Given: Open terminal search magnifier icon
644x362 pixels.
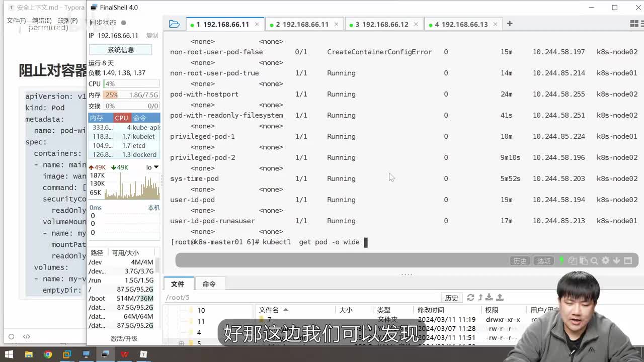Looking at the screenshot, I should tap(594, 260).
